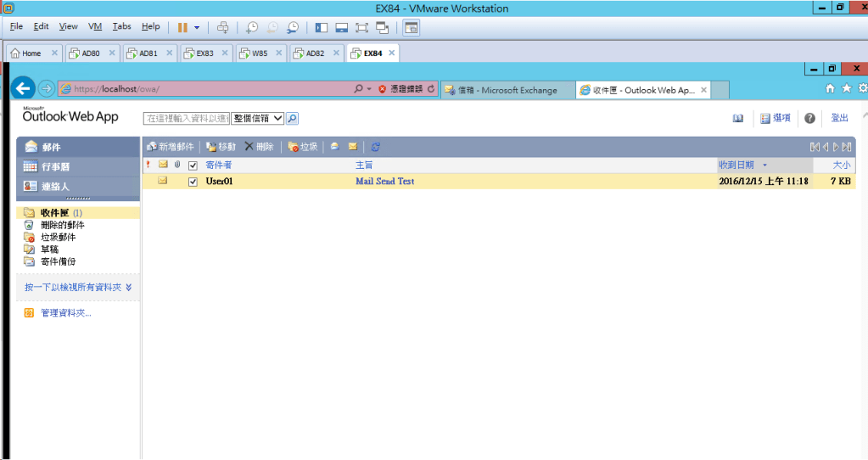Image resolution: width=868 pixels, height=460 pixels.
Task: Click the 在這裡輸入資料 search input field
Action: tap(186, 119)
